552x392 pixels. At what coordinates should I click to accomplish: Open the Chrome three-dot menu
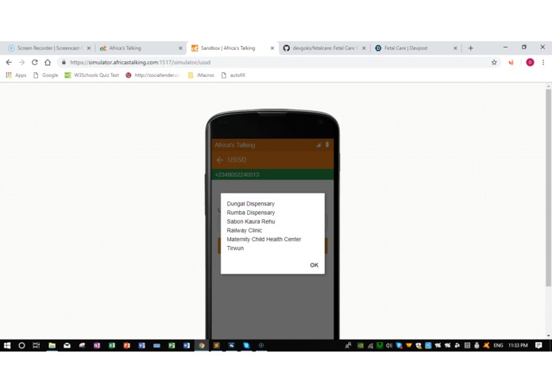pos(543,62)
